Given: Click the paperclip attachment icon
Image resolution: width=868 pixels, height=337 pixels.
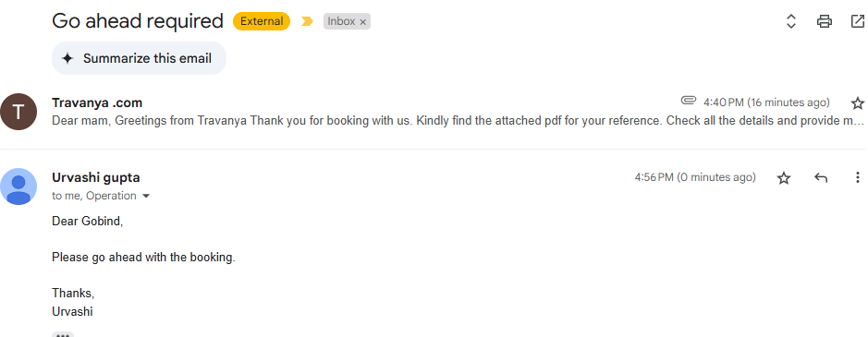Looking at the screenshot, I should click(688, 101).
